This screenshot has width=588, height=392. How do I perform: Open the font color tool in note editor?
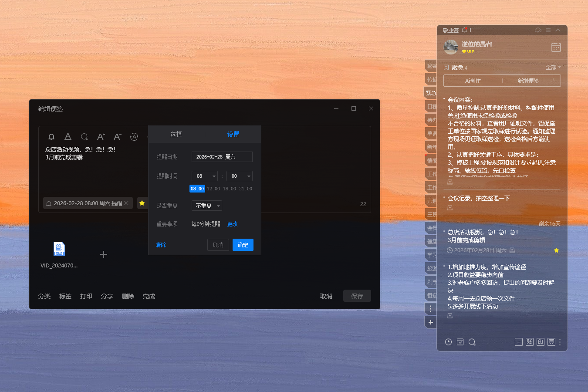click(x=68, y=136)
